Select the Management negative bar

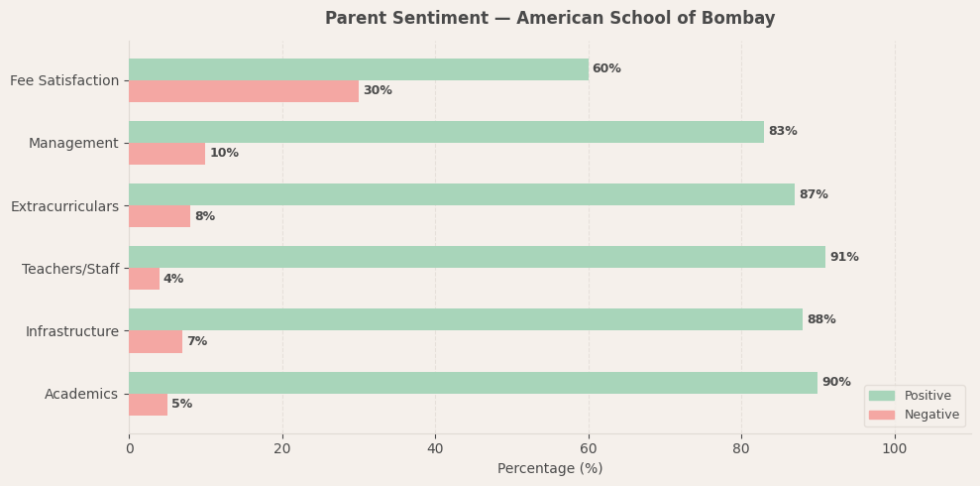pyautogui.click(x=166, y=154)
